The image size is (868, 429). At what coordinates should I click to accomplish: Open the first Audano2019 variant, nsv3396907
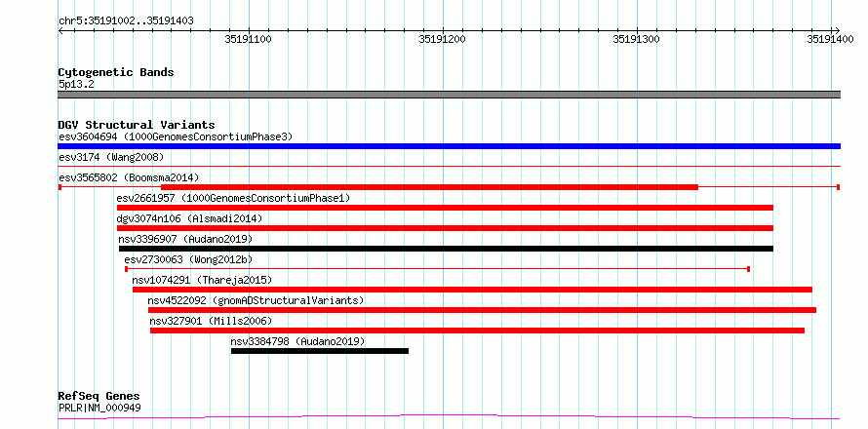pyautogui.click(x=185, y=239)
